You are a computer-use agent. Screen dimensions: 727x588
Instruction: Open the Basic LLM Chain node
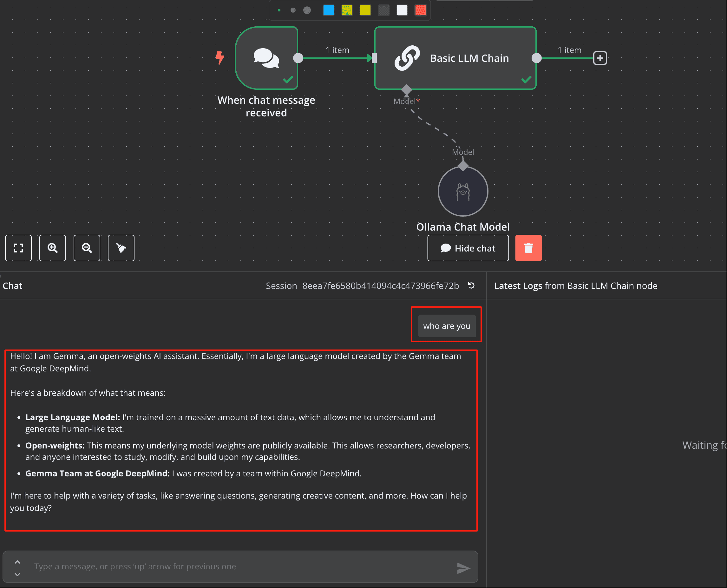(455, 58)
